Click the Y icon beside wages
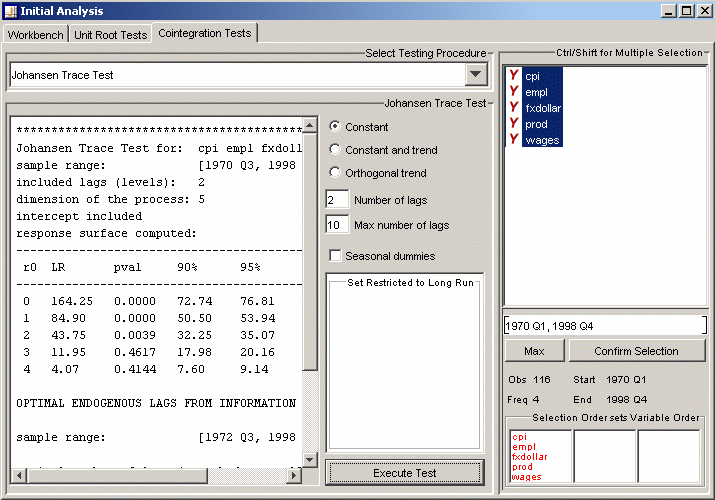 click(x=514, y=140)
